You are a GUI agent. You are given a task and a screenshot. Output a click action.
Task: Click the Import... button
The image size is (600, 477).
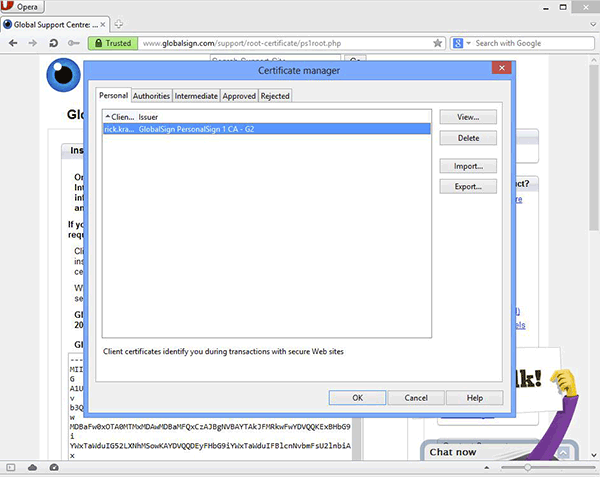(468, 166)
